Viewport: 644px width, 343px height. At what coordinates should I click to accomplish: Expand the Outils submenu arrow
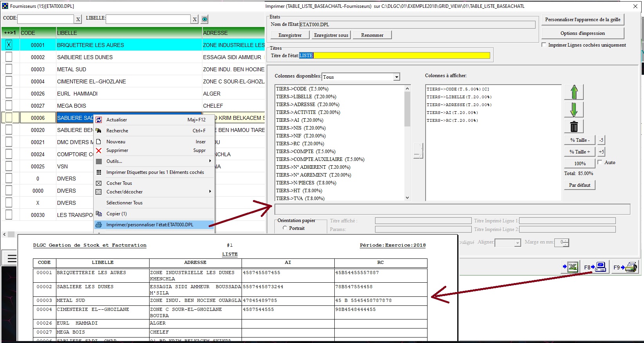point(210,161)
